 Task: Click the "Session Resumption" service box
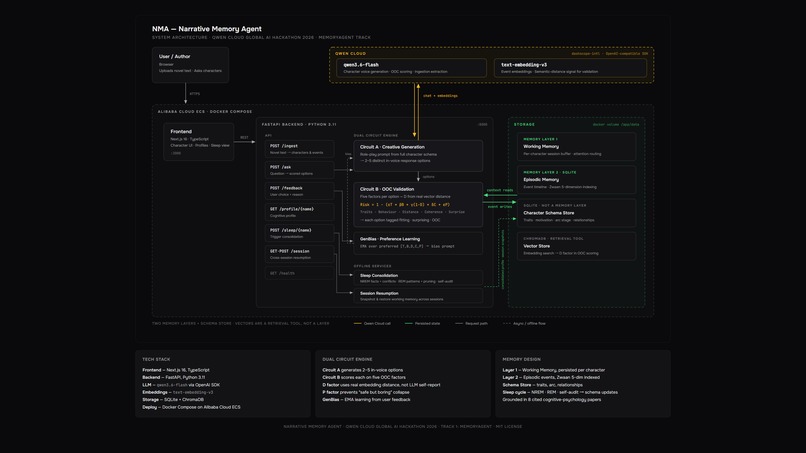[x=418, y=296]
